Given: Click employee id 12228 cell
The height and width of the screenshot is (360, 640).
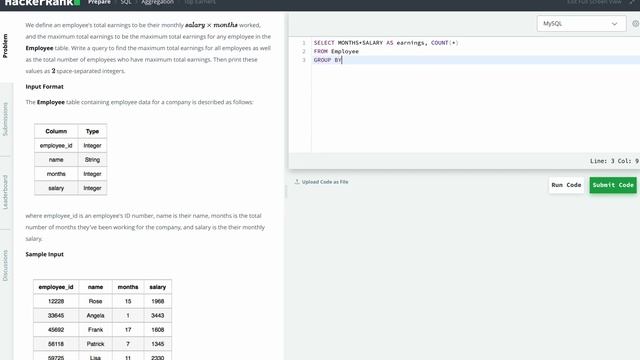Looking at the screenshot, I should 56,301.
